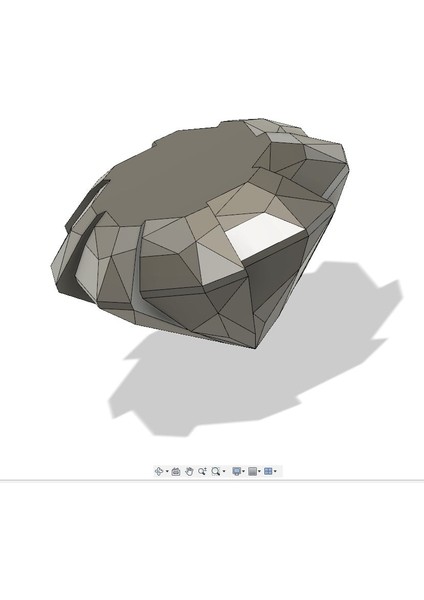Select the bright white facet on the model
The height and width of the screenshot is (600, 424).
(264, 235)
